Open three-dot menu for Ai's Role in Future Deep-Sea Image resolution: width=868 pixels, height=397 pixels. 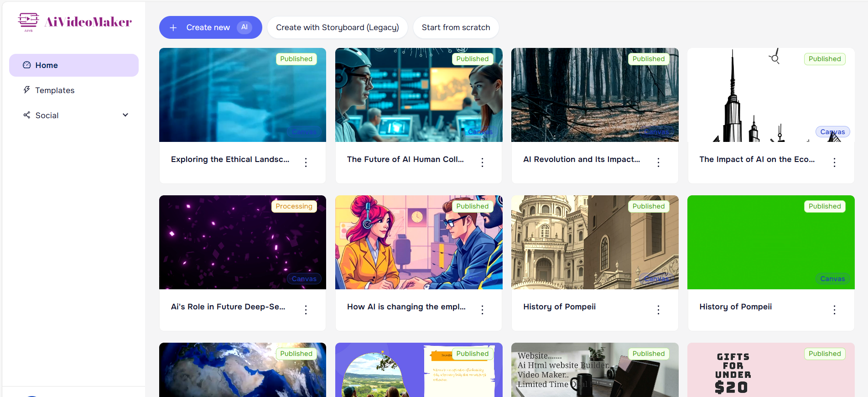point(306,310)
